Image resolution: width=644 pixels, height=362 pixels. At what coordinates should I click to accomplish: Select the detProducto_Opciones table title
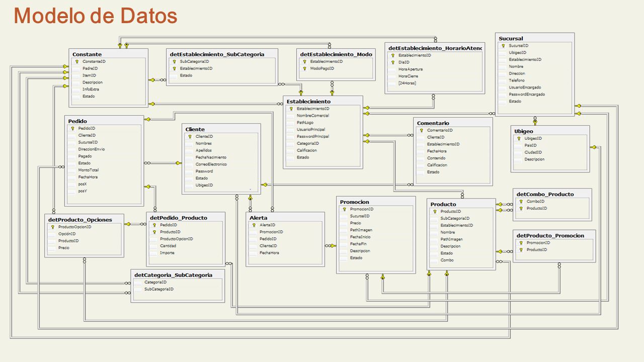pyautogui.click(x=79, y=220)
